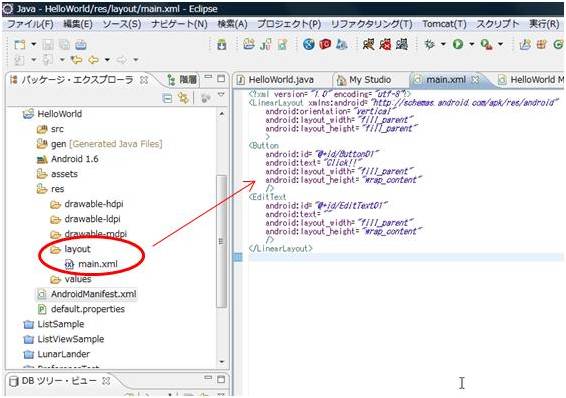This screenshot has height=398, width=566.
Task: Click the Save All toolbar icon
Action: (64, 45)
